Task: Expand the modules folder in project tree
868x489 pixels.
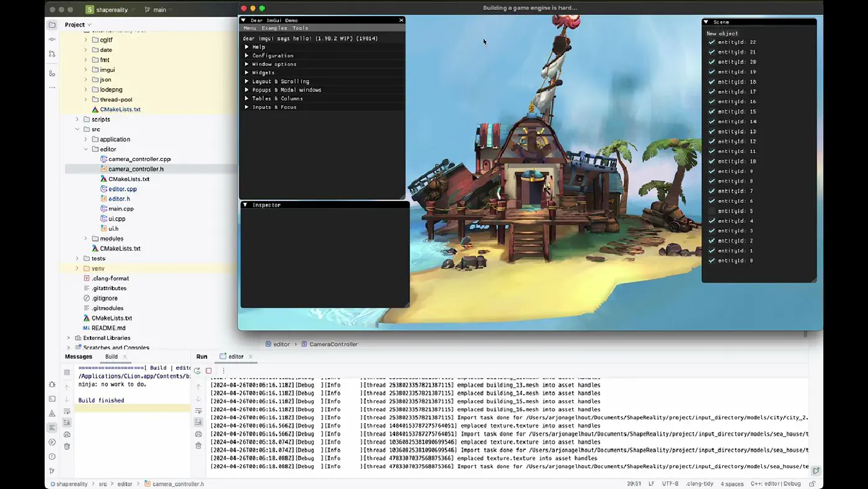Action: coord(86,238)
